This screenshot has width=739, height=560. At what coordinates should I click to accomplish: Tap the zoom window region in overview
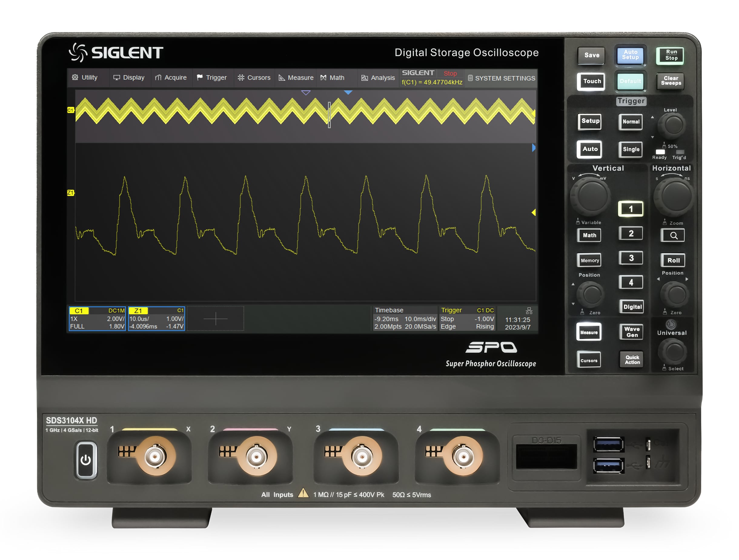tap(330, 114)
